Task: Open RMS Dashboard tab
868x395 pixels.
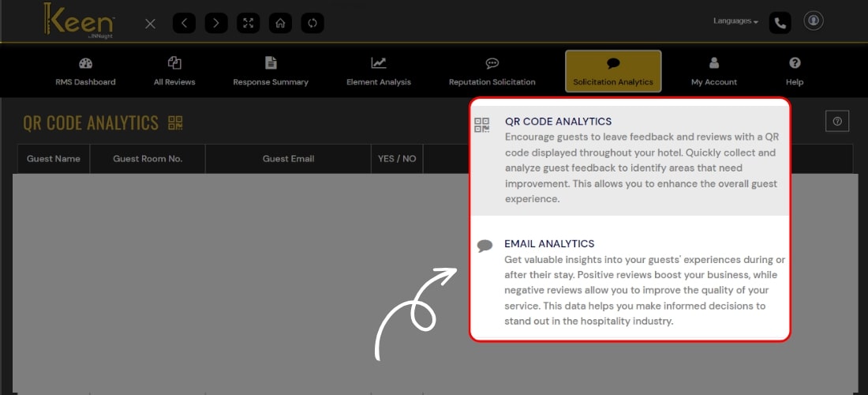Action: pos(85,71)
